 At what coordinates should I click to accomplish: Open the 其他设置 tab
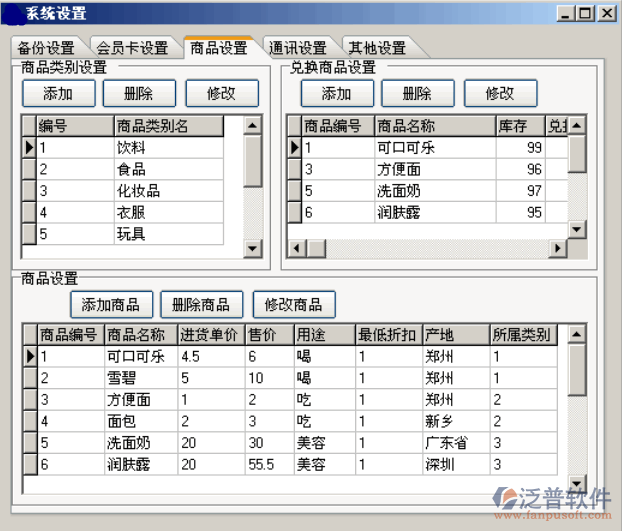[377, 48]
